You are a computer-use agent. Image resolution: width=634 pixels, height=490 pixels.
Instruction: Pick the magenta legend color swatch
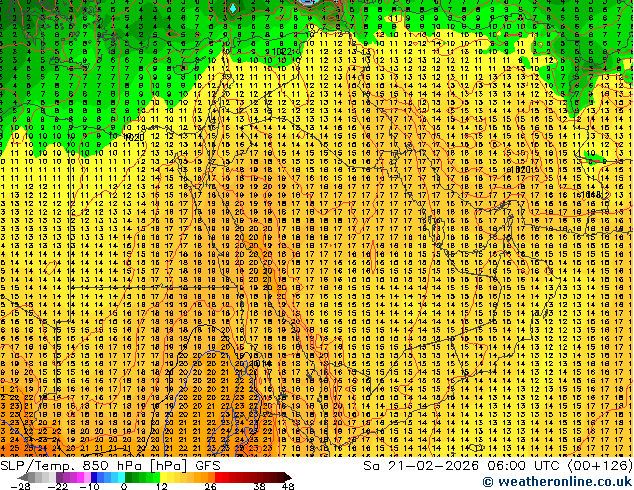(80, 477)
